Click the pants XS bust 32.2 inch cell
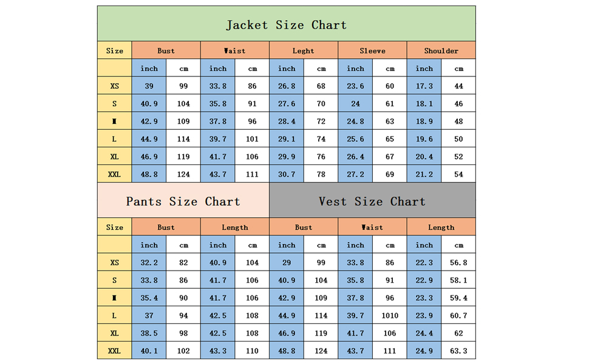 point(149,262)
